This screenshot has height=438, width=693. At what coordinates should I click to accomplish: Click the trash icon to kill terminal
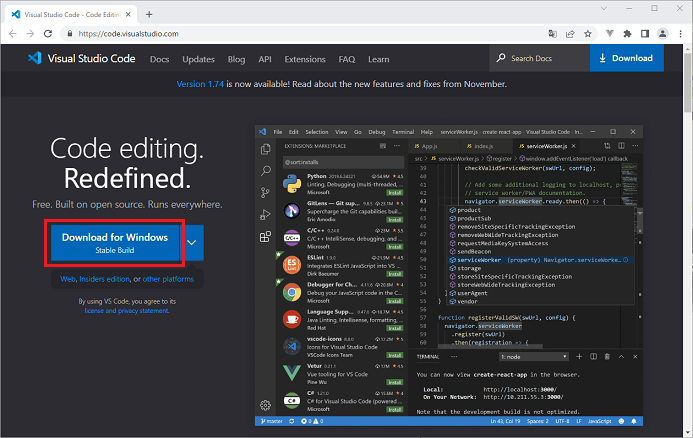607,356
